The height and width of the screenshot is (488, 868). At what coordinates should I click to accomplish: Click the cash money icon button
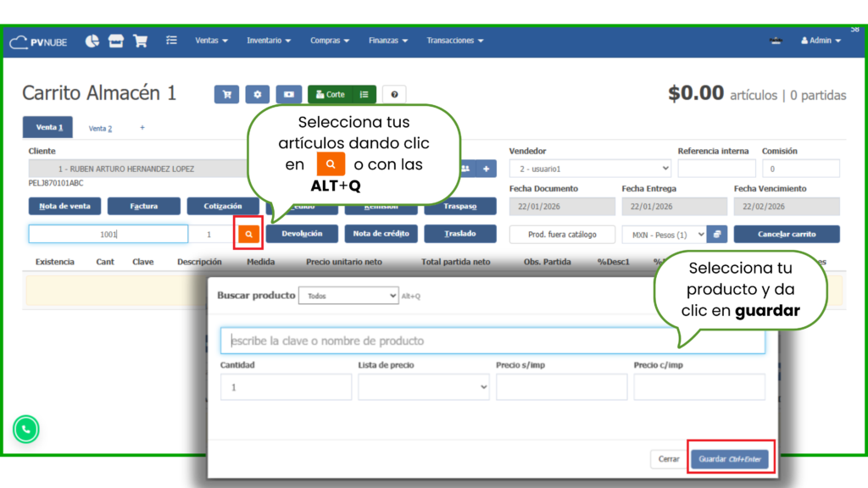[x=289, y=95]
